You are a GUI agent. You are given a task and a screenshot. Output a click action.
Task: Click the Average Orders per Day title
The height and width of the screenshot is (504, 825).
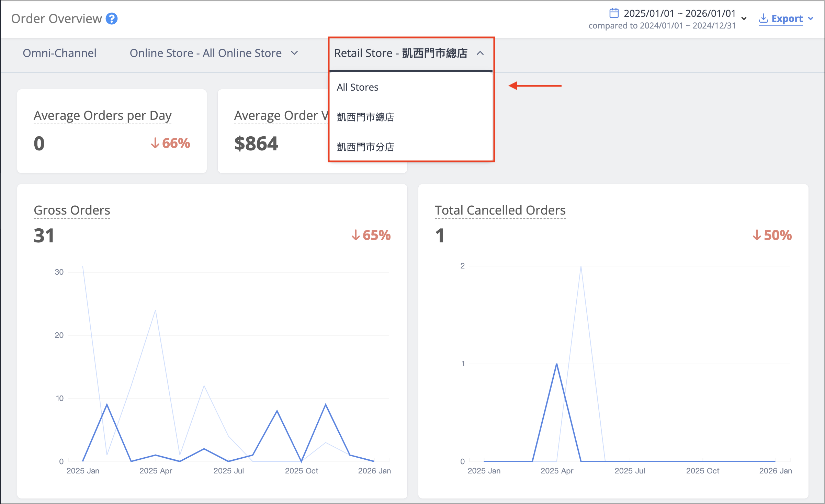click(103, 116)
